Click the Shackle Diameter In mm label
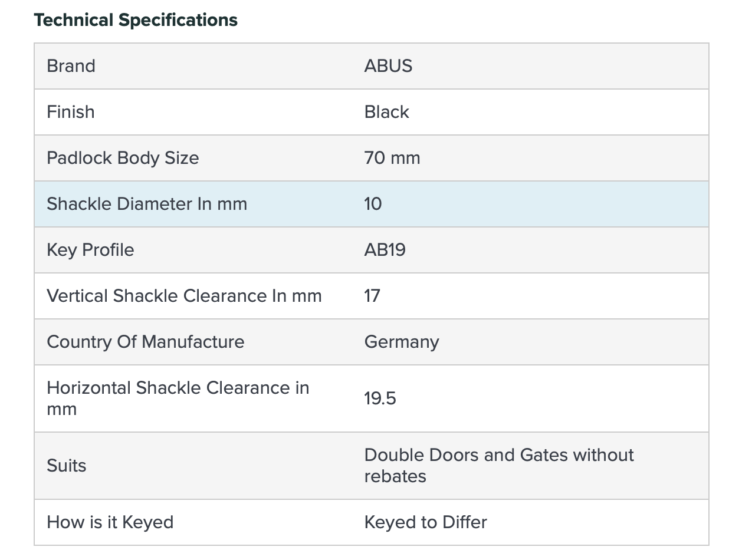Screen dimensions: 729x560 [x=147, y=203]
